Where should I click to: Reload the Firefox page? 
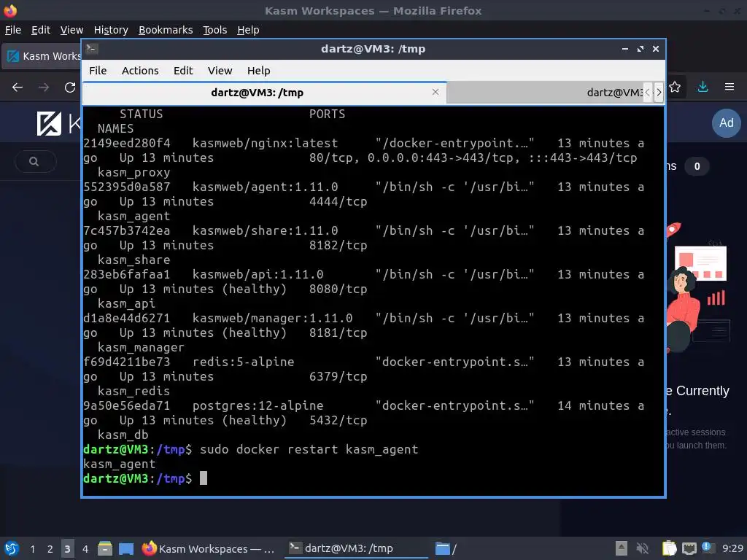pos(70,87)
